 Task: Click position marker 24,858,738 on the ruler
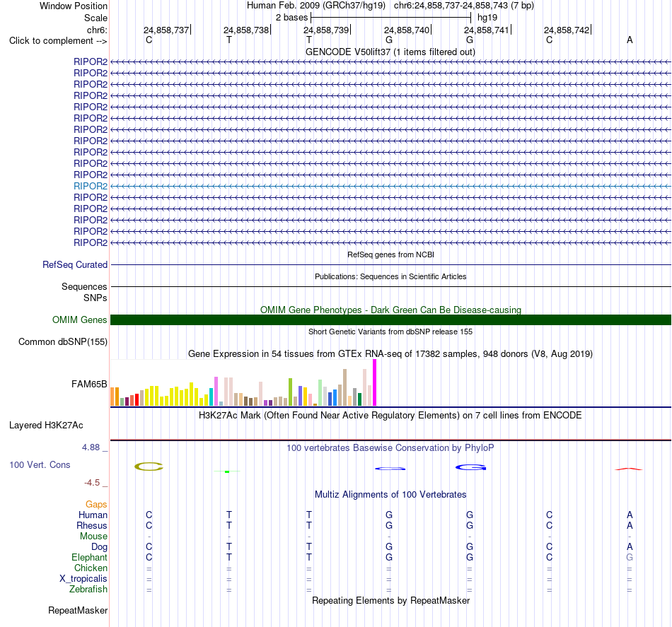pos(248,30)
